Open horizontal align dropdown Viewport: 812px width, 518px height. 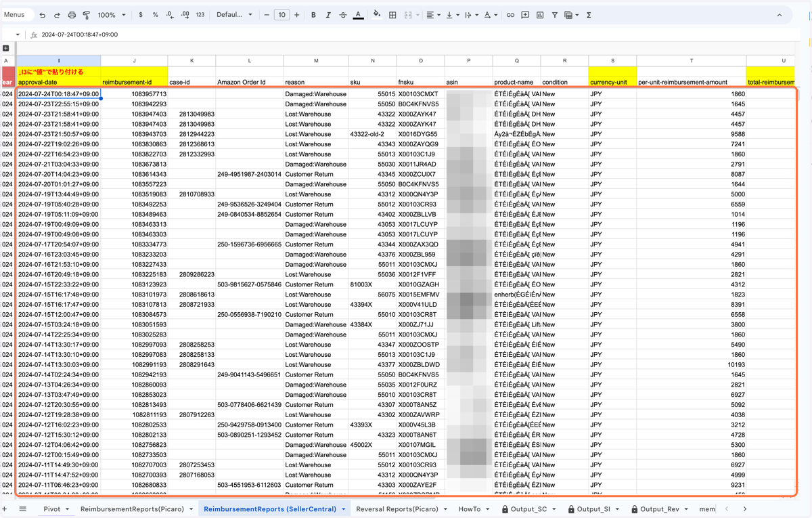pyautogui.click(x=432, y=15)
